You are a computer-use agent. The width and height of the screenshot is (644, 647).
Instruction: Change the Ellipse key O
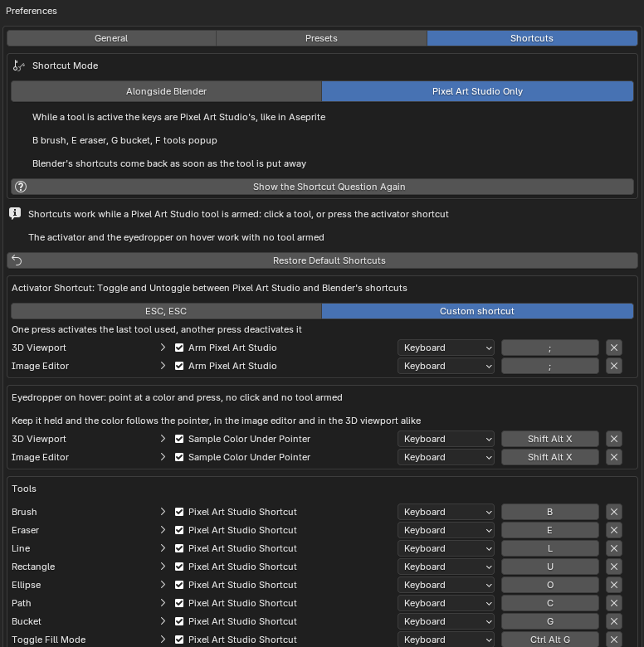tap(550, 585)
